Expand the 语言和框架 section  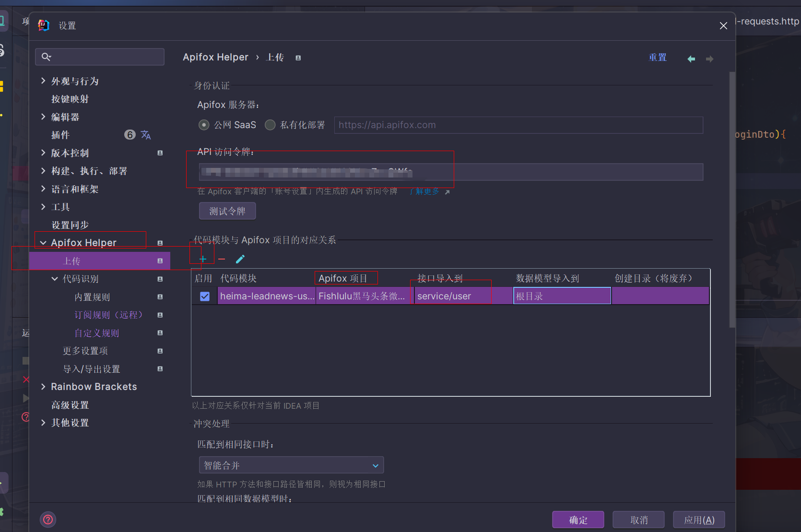(x=43, y=189)
